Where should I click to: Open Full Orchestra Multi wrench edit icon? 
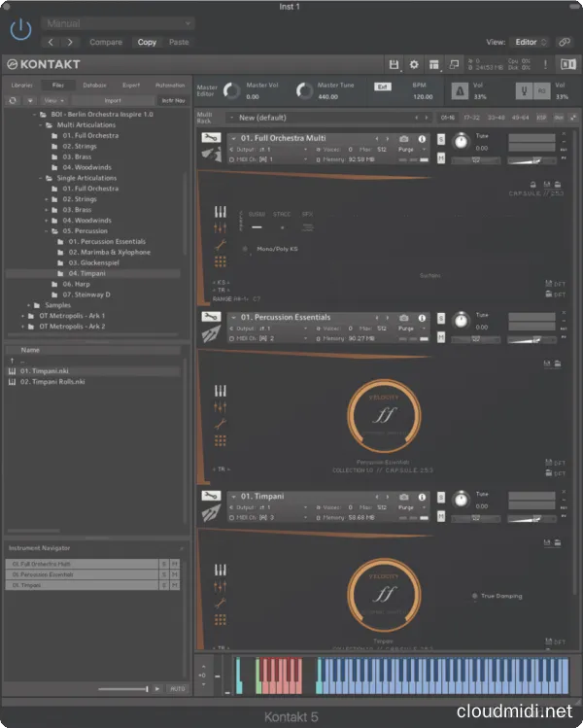[x=211, y=138]
